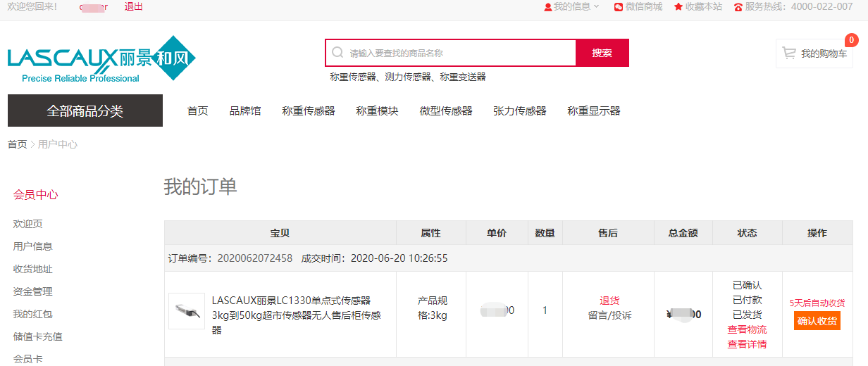Click the user icon beside 我的信息
The image size is (868, 366).
coord(547,7)
